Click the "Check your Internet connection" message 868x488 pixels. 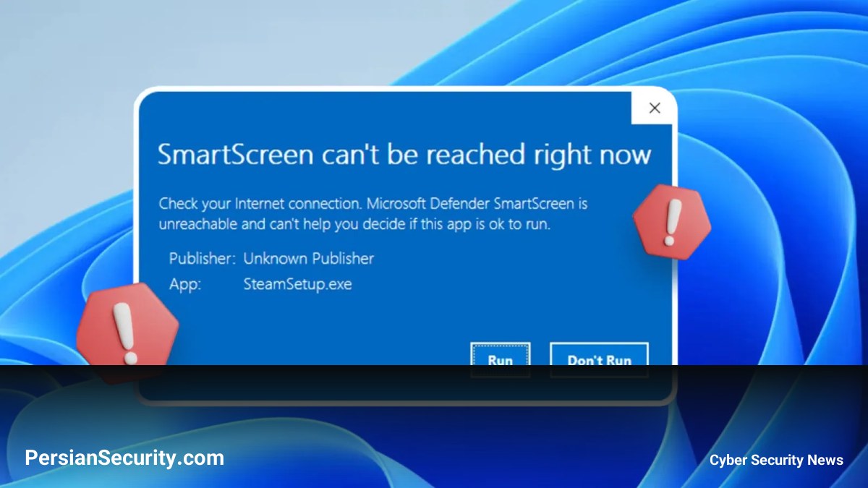tap(373, 214)
